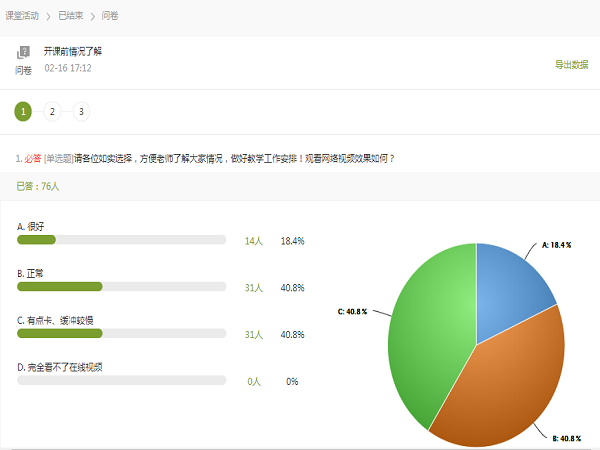The height and width of the screenshot is (450, 600).
Task: Click pie label A: 18.4%
Action: pos(556,245)
